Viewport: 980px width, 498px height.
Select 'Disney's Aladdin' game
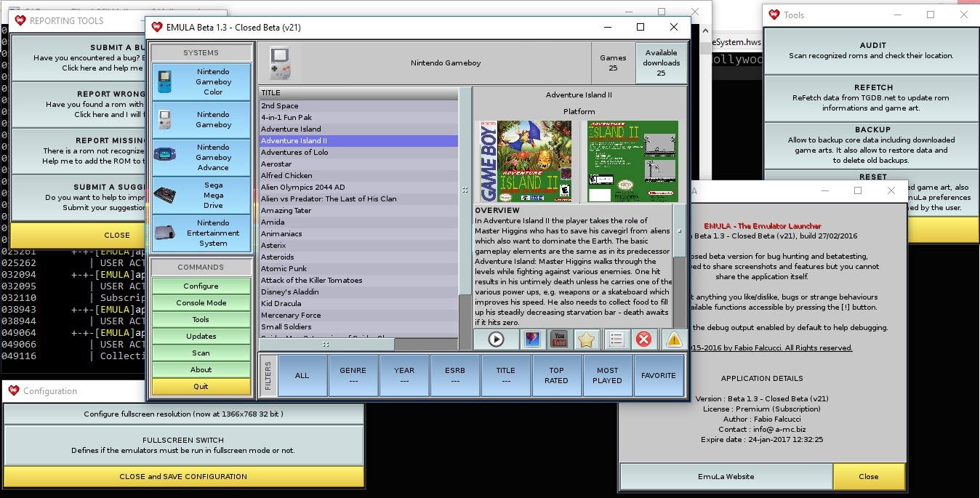tap(359, 292)
